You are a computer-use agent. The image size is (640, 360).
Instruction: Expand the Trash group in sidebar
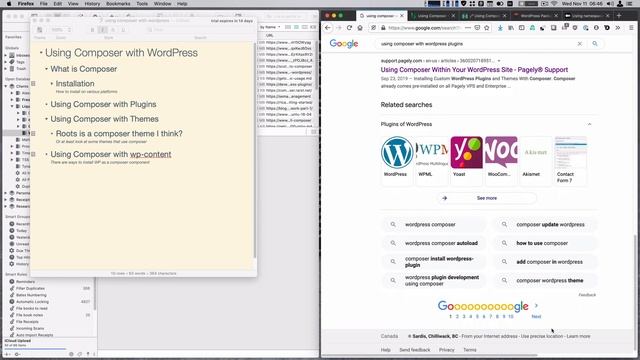(x=6, y=69)
